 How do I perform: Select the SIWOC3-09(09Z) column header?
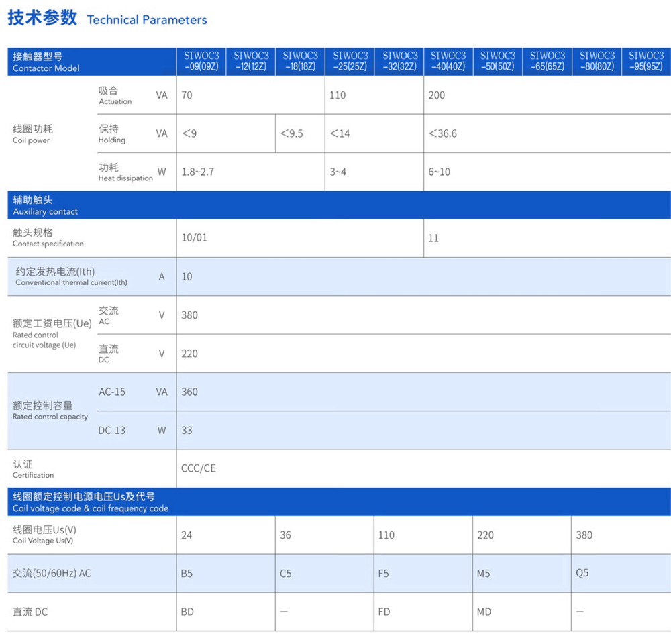click(x=201, y=61)
